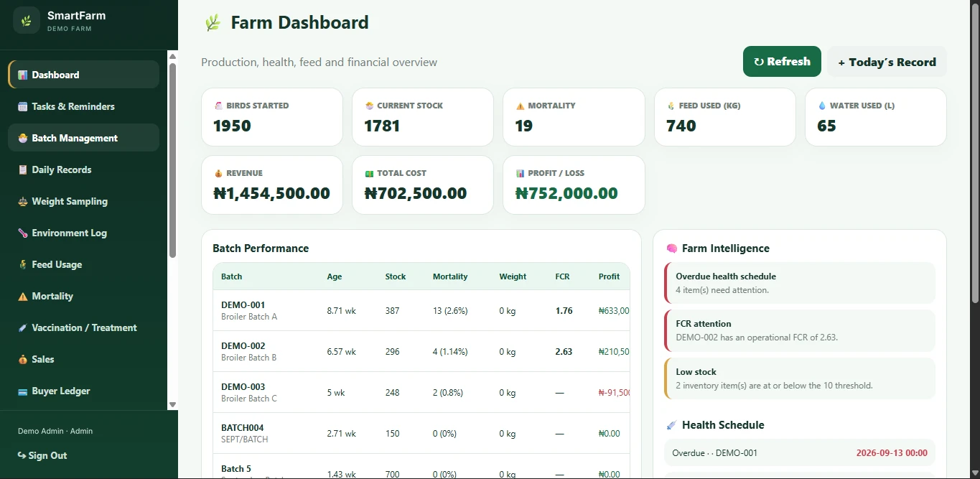Click the ₦752,000.00 profit value
980x479 pixels.
coord(566,193)
